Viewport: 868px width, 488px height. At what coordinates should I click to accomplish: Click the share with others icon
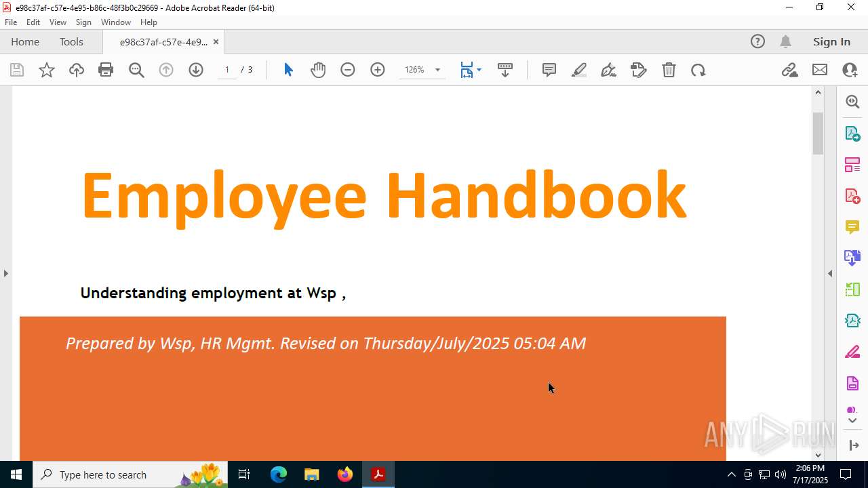[850, 70]
